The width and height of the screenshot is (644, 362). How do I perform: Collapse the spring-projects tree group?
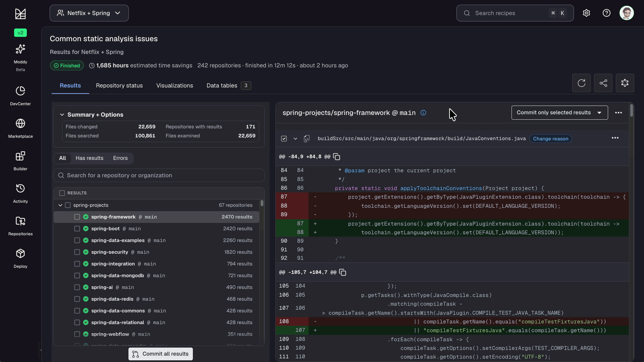pyautogui.click(x=60, y=205)
